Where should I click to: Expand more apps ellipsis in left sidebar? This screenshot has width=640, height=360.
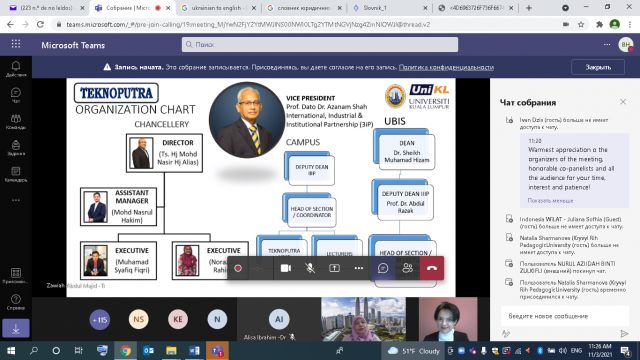[x=16, y=200]
